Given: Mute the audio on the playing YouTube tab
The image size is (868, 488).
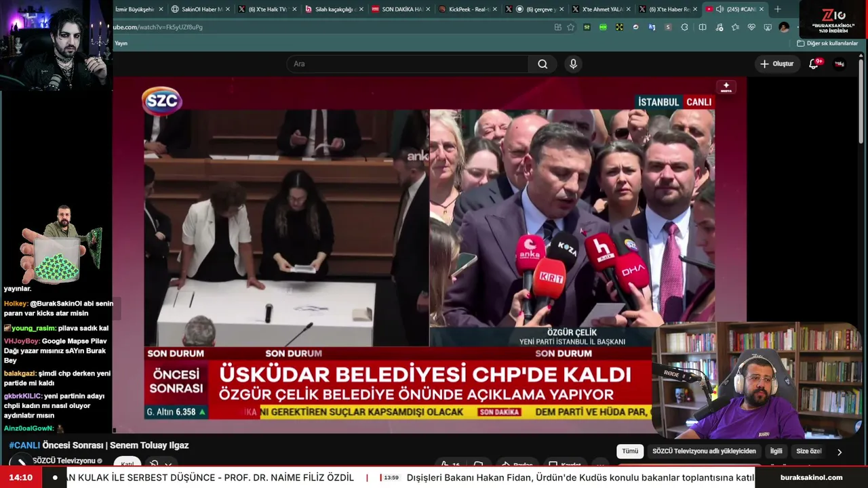Looking at the screenshot, I should [x=719, y=9].
